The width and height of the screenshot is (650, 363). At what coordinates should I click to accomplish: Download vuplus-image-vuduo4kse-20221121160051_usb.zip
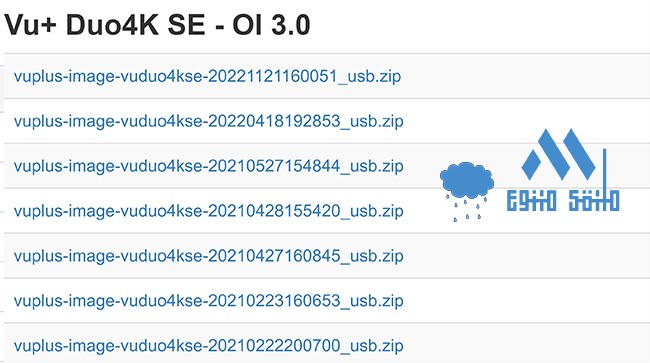pyautogui.click(x=207, y=76)
